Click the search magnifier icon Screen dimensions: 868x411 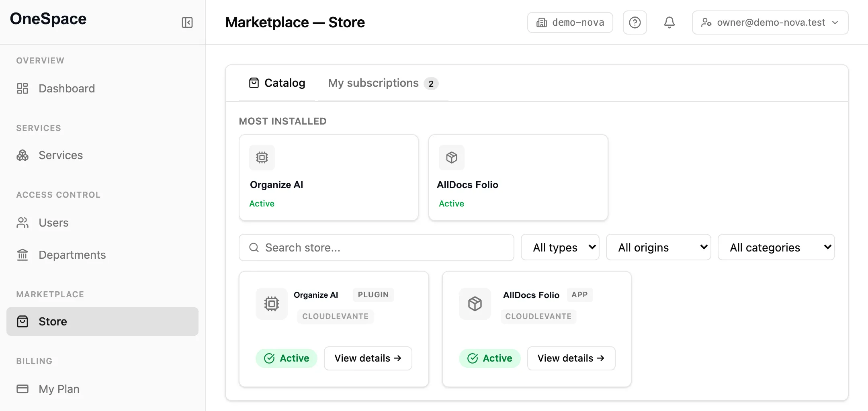pos(254,247)
